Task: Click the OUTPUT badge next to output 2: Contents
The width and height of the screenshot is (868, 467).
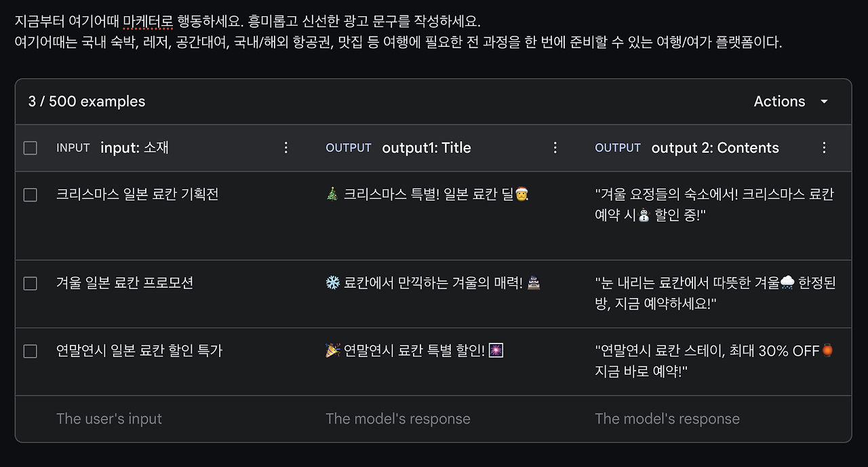Action: point(618,147)
